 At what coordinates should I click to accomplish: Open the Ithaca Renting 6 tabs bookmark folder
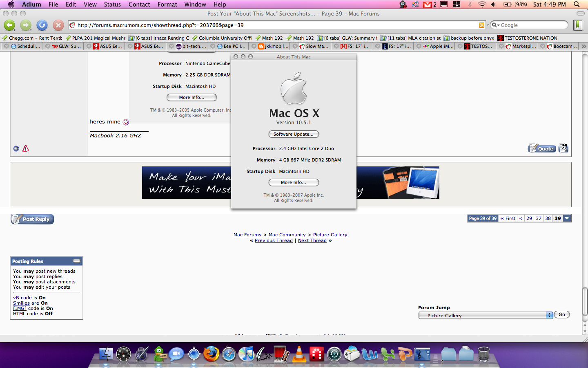point(159,38)
